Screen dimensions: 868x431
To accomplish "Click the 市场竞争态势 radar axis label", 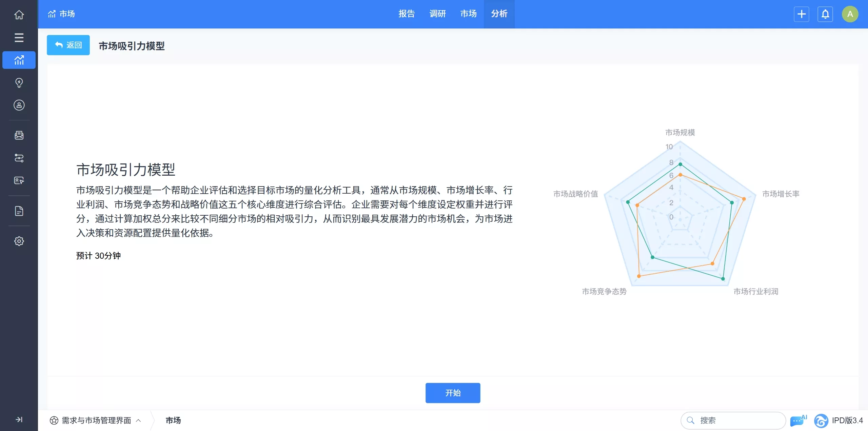I will [604, 292].
